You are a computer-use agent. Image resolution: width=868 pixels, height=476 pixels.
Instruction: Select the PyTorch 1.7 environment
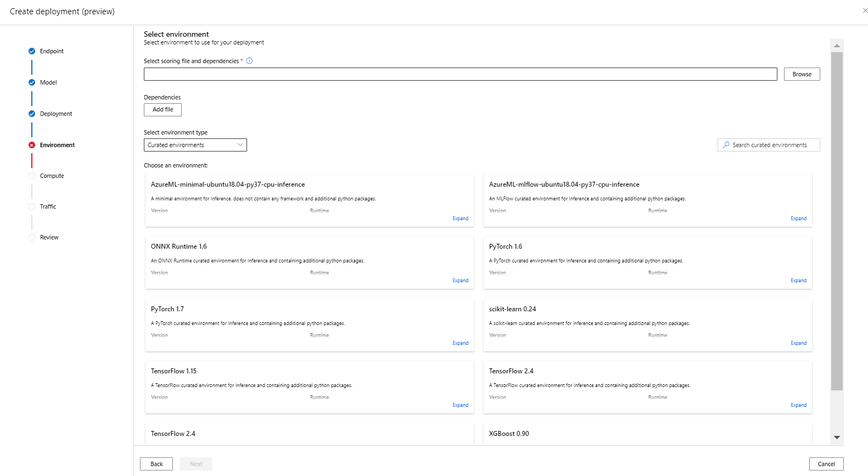coord(309,325)
